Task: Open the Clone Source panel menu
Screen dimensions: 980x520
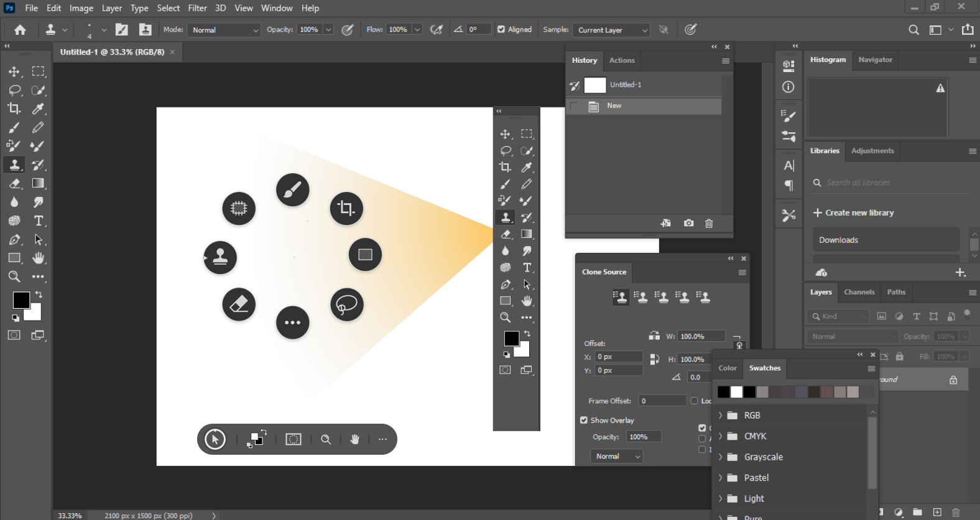Action: 742,273
